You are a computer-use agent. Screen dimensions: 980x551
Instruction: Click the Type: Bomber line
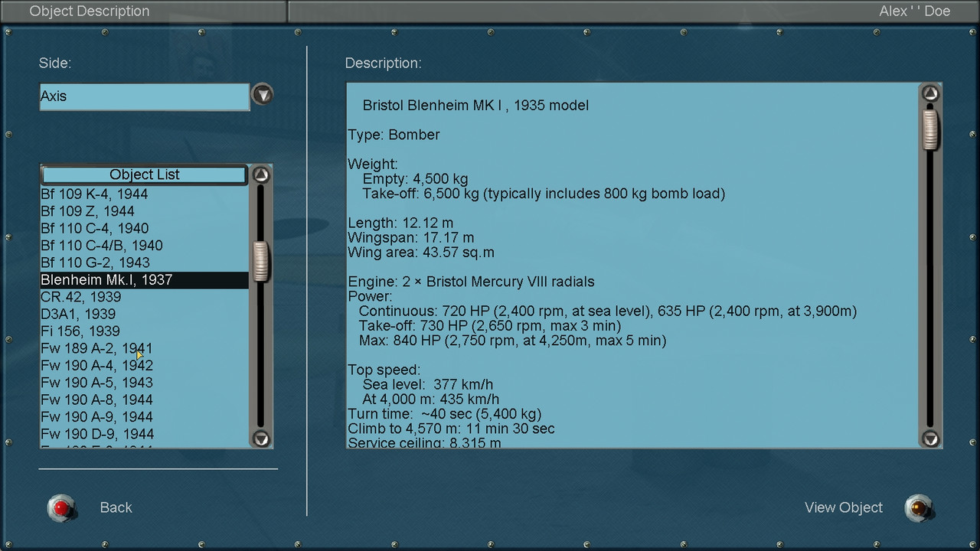[x=394, y=135]
